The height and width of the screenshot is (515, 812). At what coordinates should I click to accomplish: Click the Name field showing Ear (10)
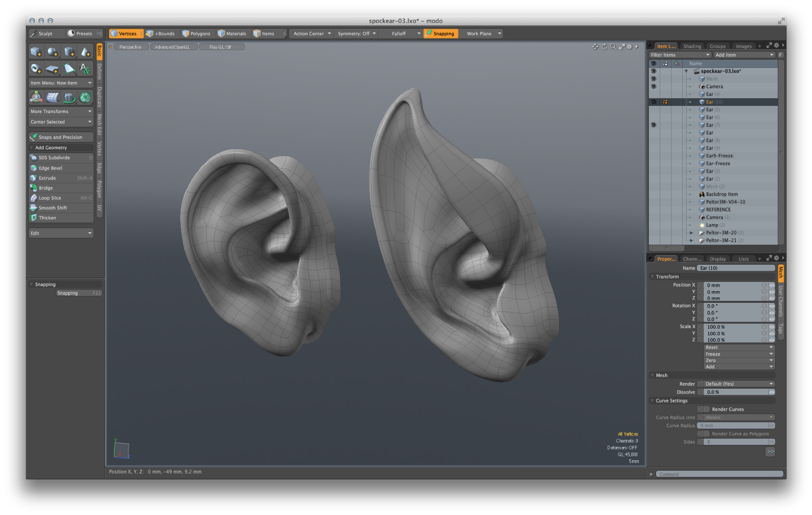coord(736,268)
